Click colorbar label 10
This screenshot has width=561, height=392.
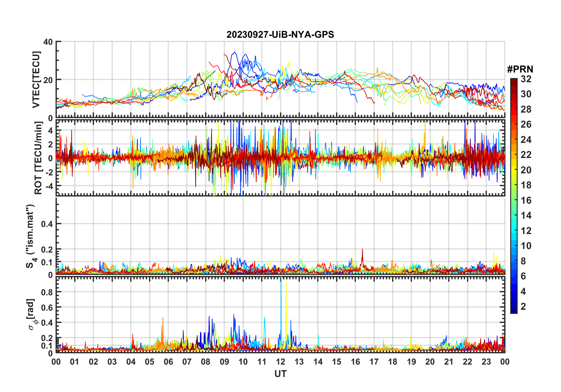pos(526,246)
